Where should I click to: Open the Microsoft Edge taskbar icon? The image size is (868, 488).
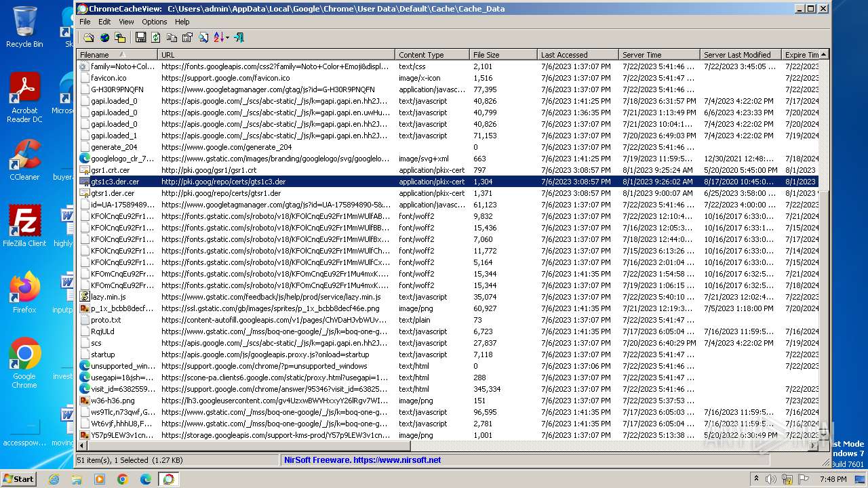pos(146,479)
